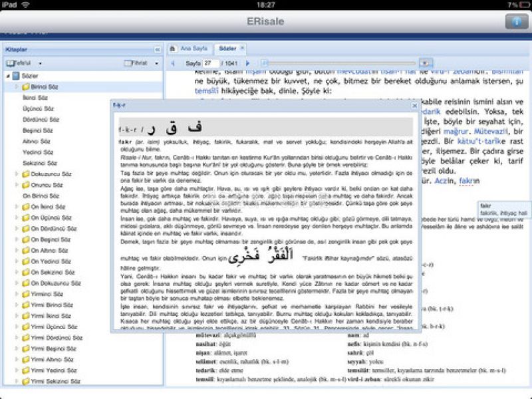Viewport: 532px width, 399px height.
Task: Click the home icon beside Ana Sayfa
Action: tap(172, 49)
